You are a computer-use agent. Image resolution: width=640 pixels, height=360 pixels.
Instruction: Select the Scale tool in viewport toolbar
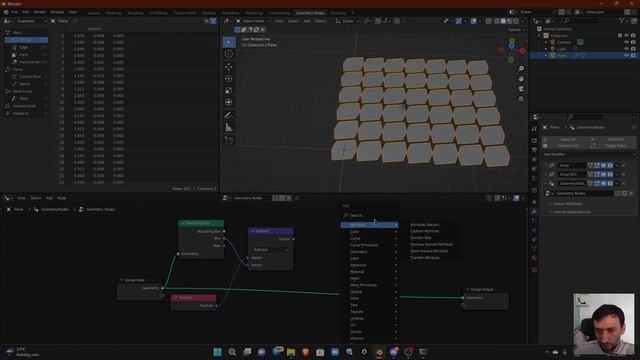click(229, 90)
